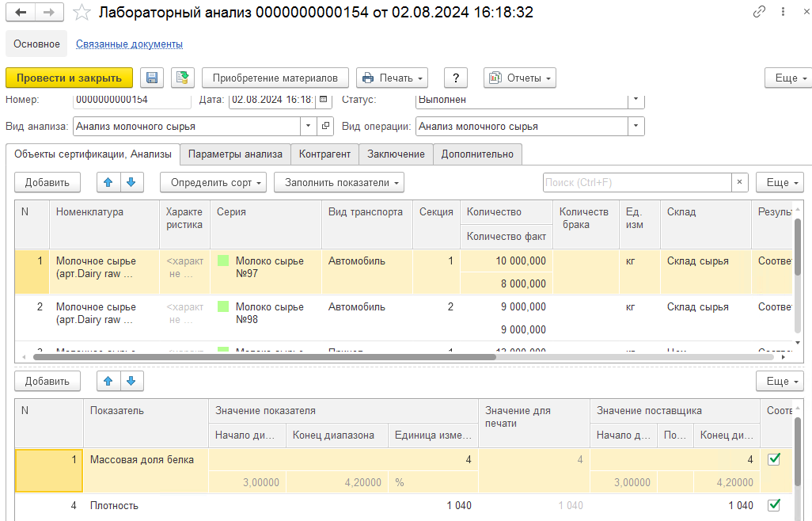
Task: Click the Номер input field
Action: coord(132,100)
